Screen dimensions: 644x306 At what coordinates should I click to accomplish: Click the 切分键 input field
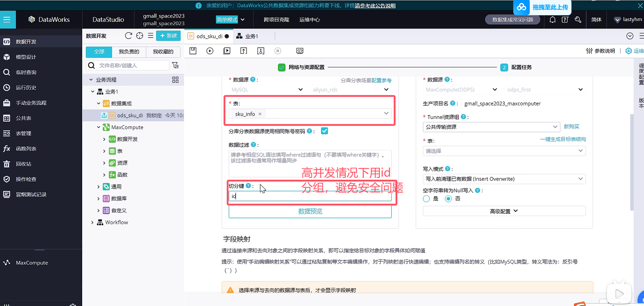point(310,196)
